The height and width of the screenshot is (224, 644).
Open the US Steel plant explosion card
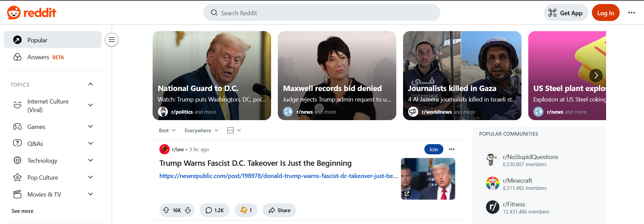pos(567,75)
